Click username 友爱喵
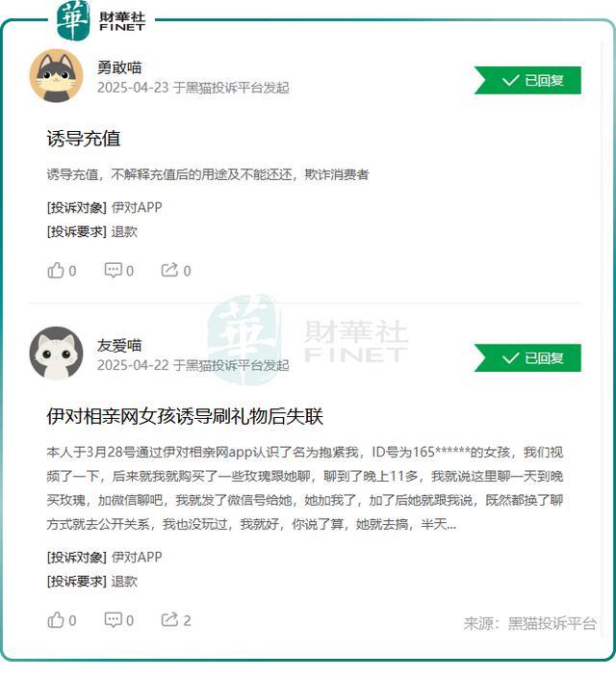Viewport: 616px width, 680px height. click(x=119, y=345)
